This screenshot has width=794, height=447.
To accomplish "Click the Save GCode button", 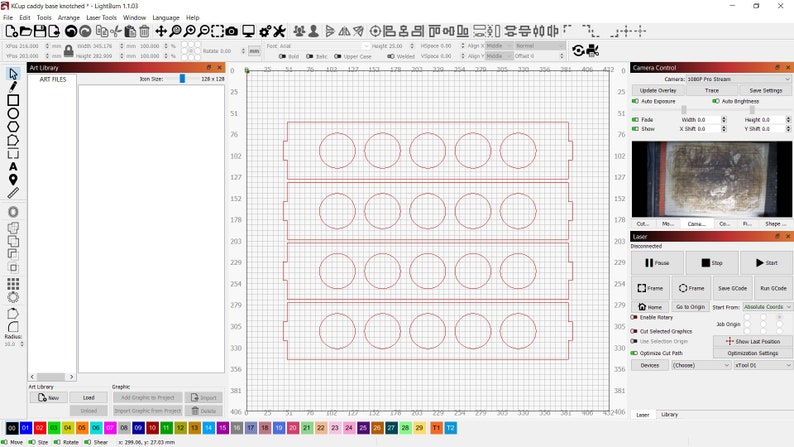I will (732, 288).
